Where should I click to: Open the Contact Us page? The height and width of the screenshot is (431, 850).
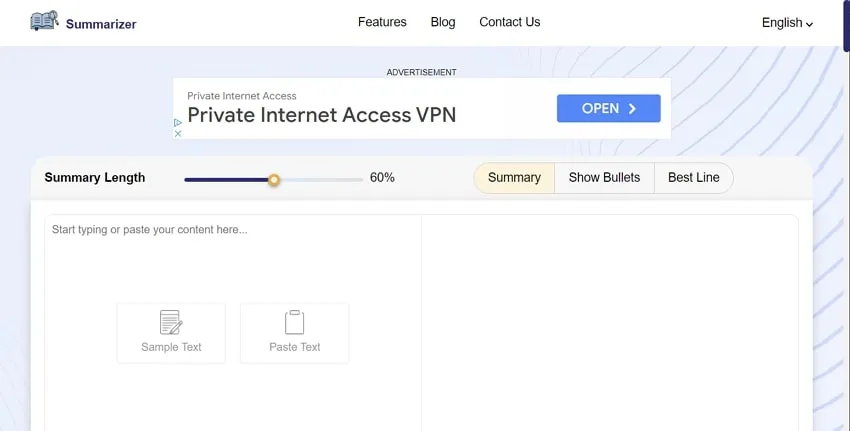pos(509,22)
